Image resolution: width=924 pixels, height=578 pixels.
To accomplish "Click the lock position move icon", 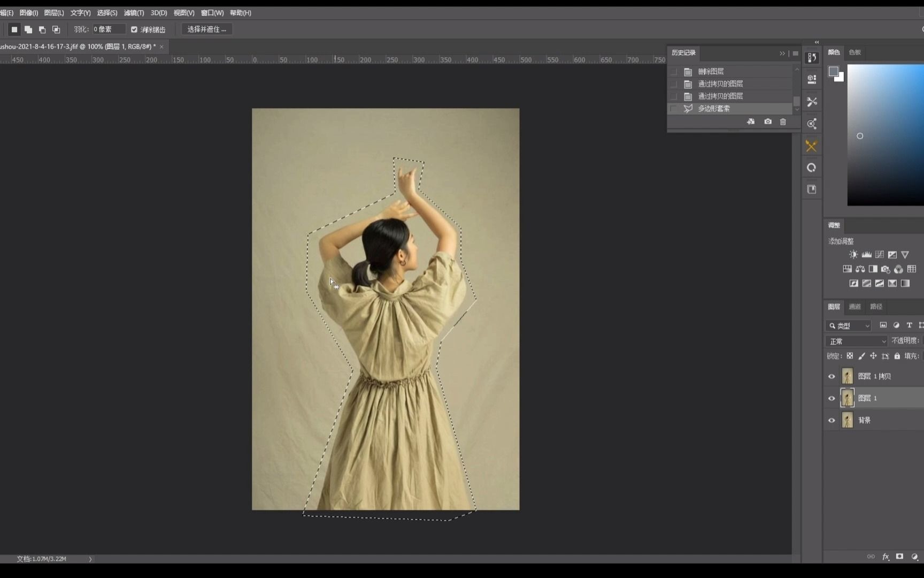I will point(873,355).
